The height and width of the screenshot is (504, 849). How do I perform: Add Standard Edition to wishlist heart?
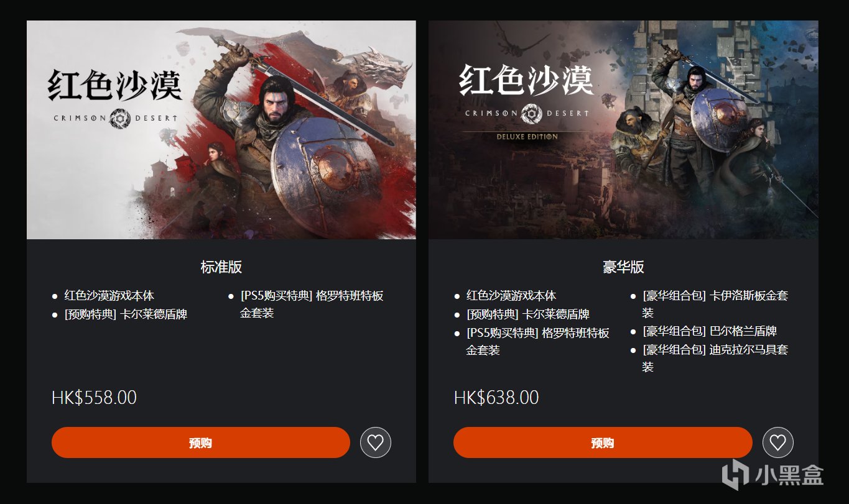click(x=376, y=442)
